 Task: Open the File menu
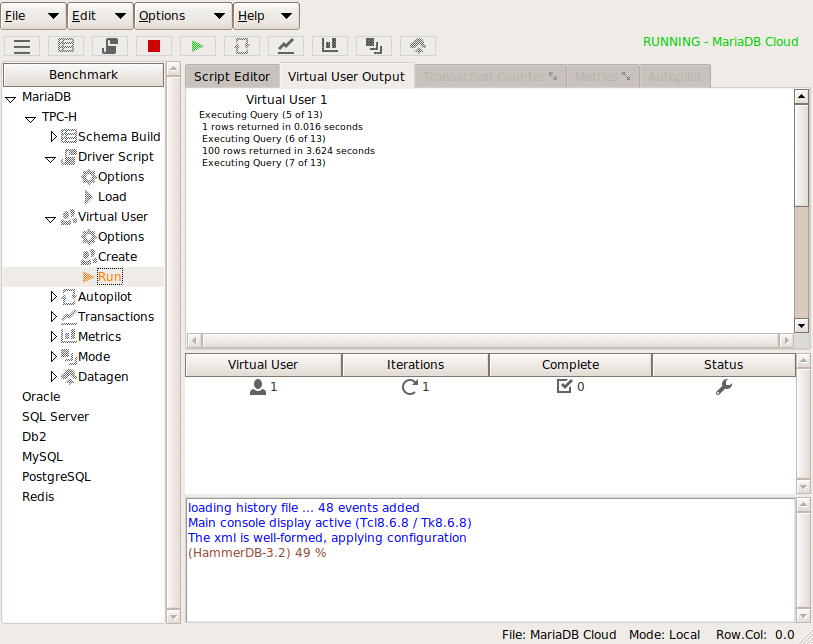click(33, 16)
